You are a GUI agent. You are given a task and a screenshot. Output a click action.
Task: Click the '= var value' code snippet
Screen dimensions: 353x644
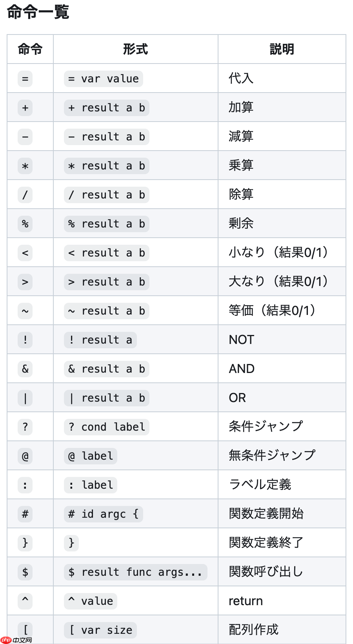pos(104,79)
